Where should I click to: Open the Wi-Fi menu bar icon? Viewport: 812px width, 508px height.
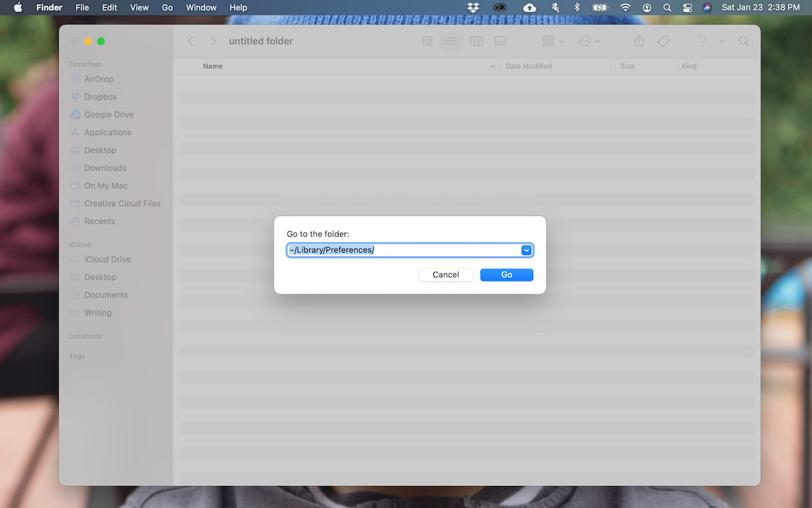(x=625, y=7)
